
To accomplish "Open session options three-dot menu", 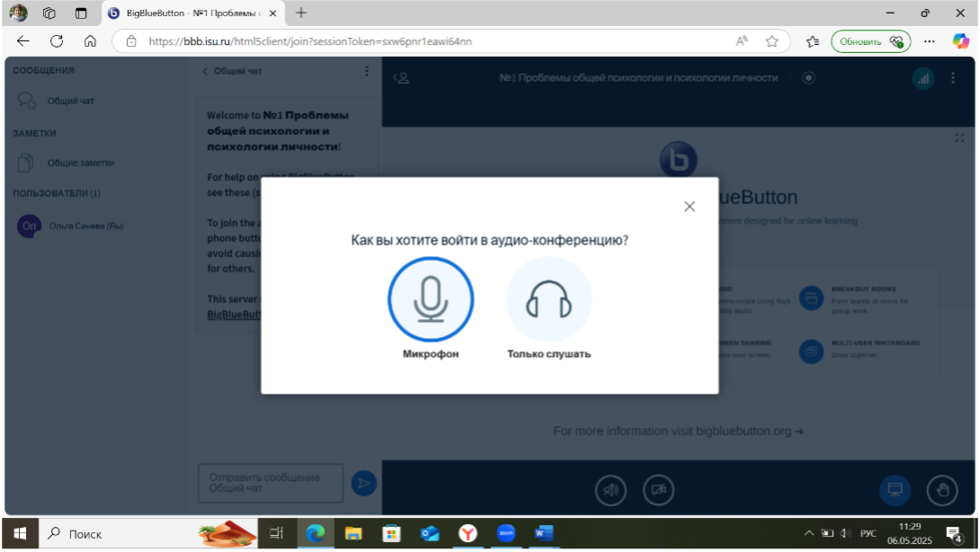I will point(953,78).
